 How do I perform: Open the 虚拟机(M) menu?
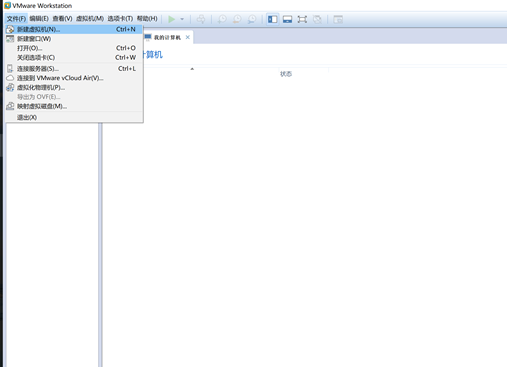point(90,19)
